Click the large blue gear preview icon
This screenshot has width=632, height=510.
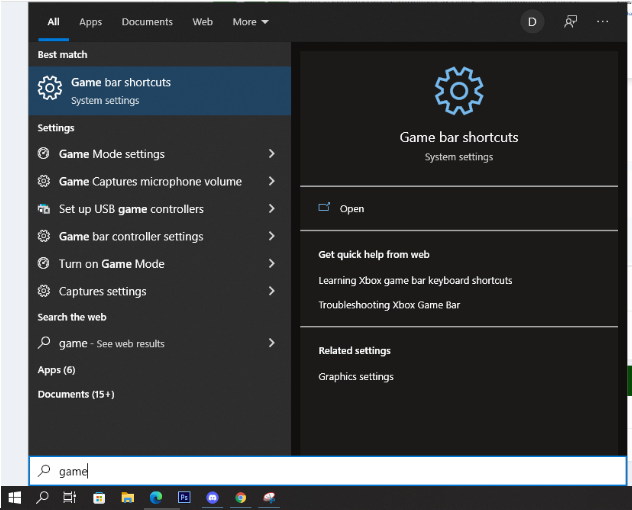pos(459,91)
